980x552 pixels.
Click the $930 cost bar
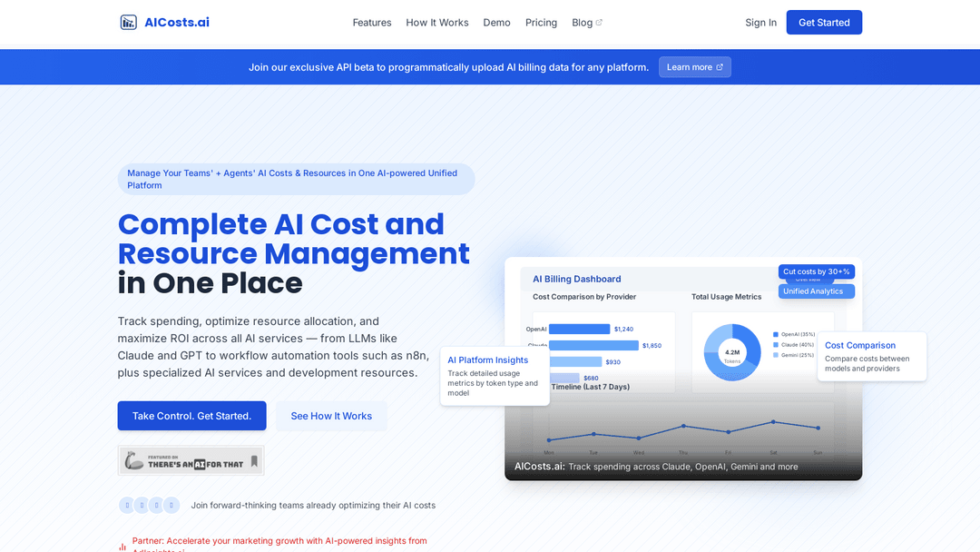click(x=575, y=361)
